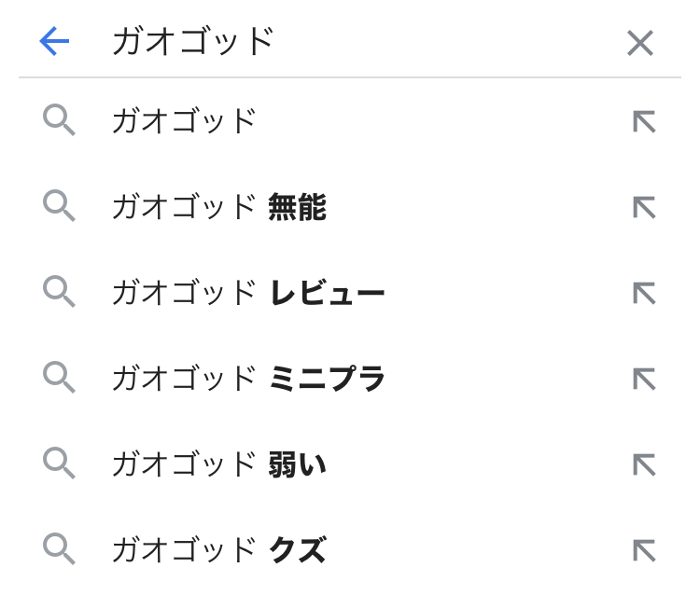The image size is (700, 595).
Task: Click the search field containing ガオゴッド
Action: point(355,42)
